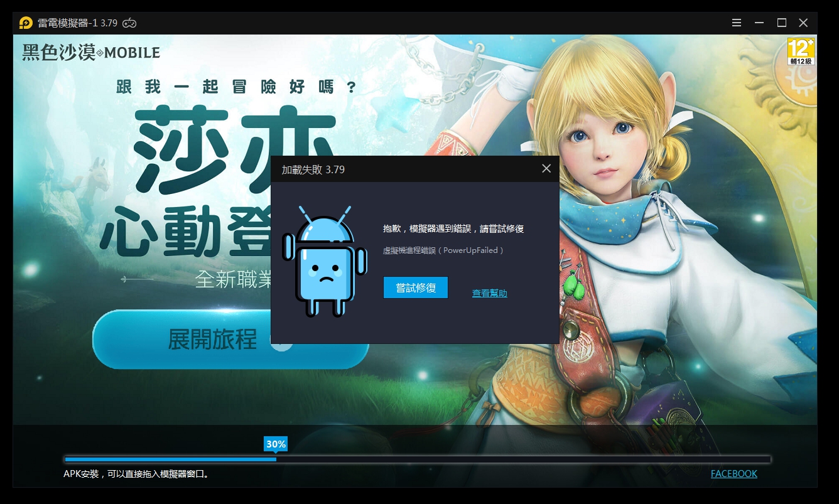Viewport: 839px width, 504px height.
Task: Click the APK安裝 hint text
Action: coord(136,474)
